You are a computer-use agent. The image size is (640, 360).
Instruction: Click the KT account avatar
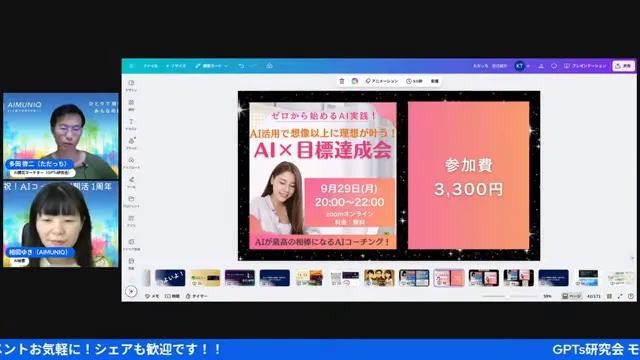point(519,66)
